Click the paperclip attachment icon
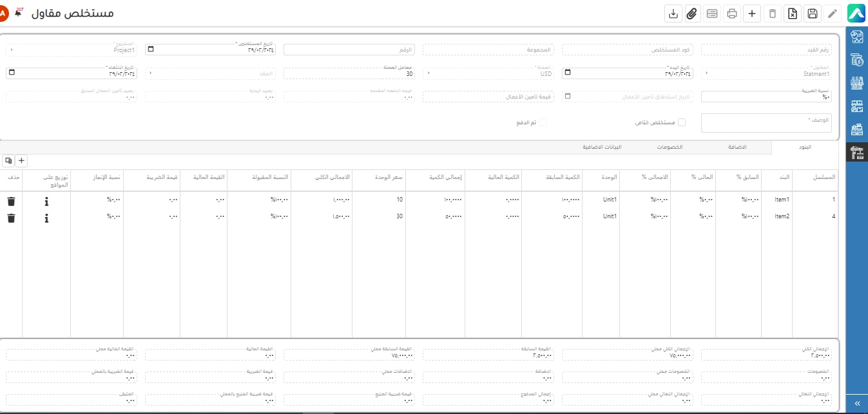 [x=692, y=14]
